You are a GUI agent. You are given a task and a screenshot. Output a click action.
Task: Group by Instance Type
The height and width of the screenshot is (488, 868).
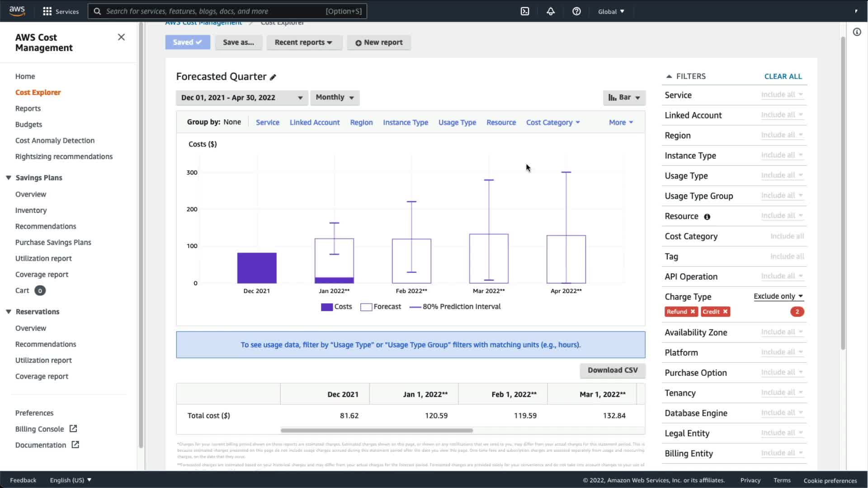[405, 122]
